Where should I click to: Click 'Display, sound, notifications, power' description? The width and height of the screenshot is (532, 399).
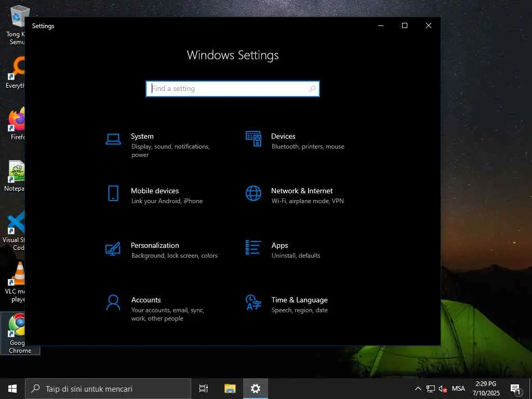170,151
